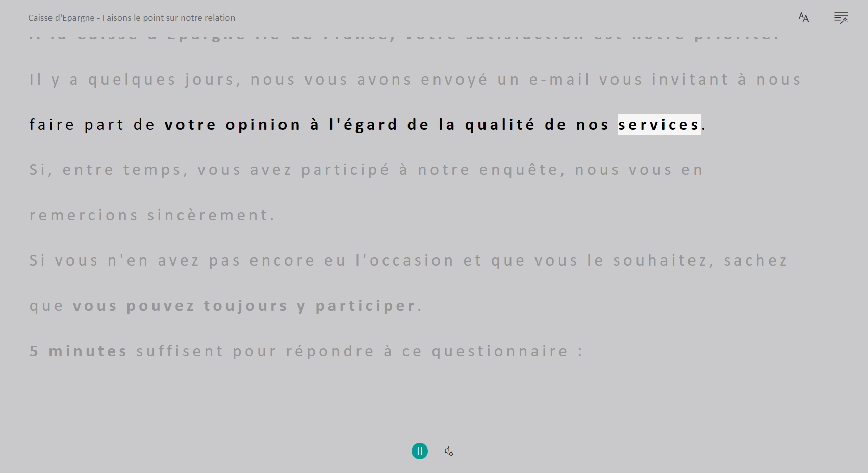Select the word "l'occasion"
Image resolution: width=868 pixels, height=473 pixels.
pyautogui.click(x=404, y=260)
